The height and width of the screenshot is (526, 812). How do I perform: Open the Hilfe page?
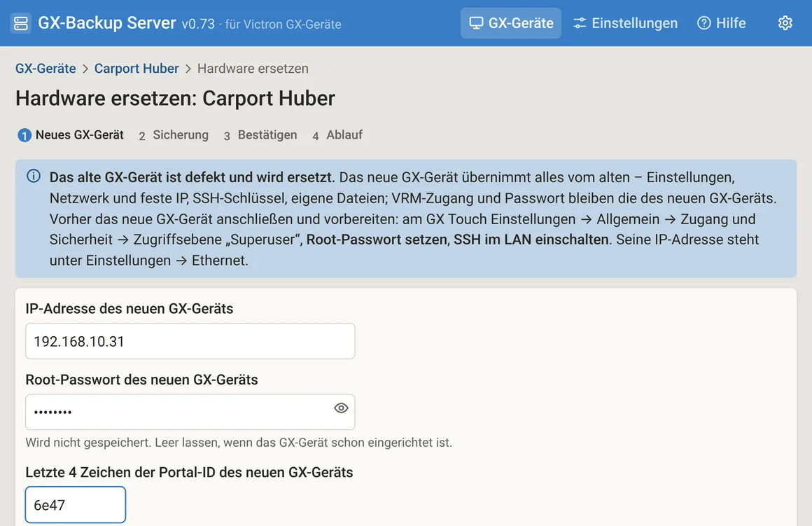[x=722, y=23]
